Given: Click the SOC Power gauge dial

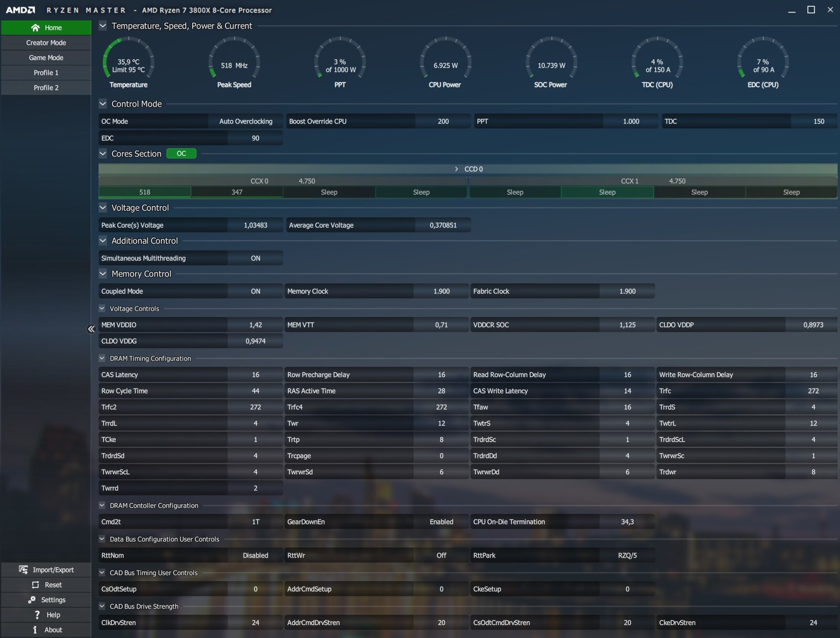Looking at the screenshot, I should [551, 58].
